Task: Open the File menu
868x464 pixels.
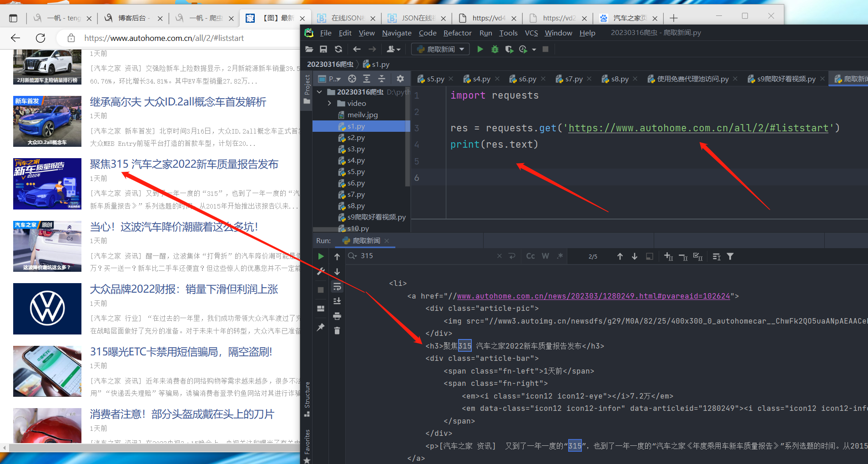Action: 326,33
